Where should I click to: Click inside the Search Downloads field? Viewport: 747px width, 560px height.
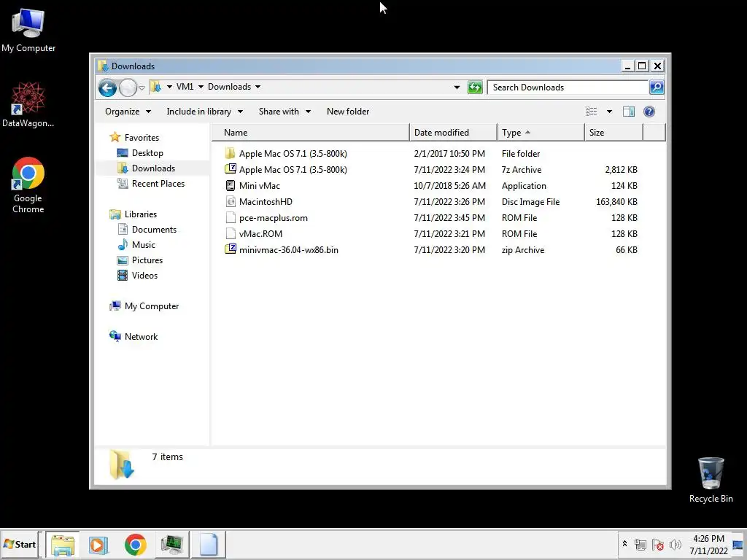tap(568, 87)
